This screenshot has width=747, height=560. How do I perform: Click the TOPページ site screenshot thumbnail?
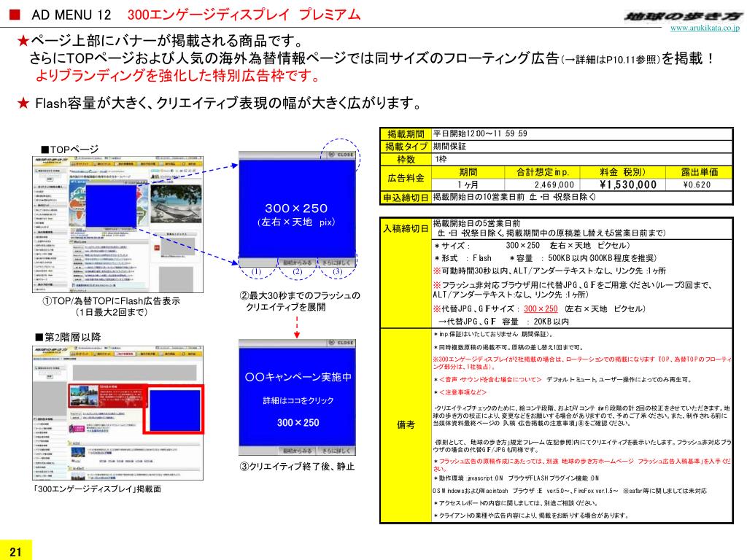click(x=117, y=225)
